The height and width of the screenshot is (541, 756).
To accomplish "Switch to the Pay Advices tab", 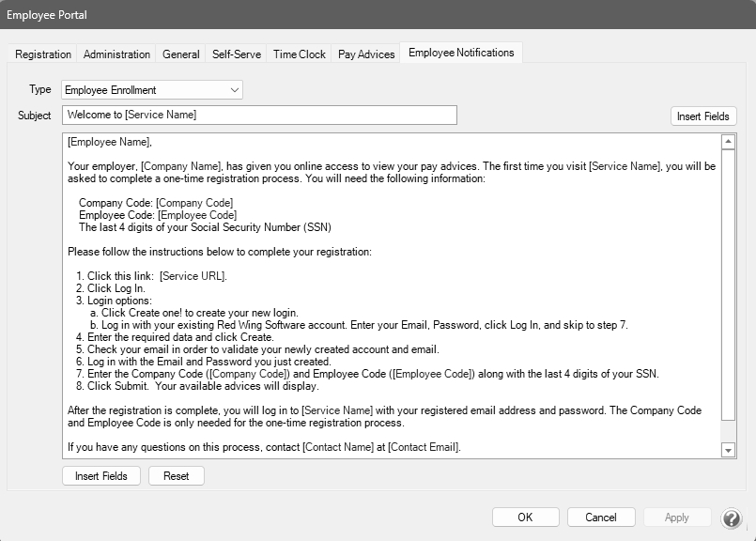I will 366,54.
